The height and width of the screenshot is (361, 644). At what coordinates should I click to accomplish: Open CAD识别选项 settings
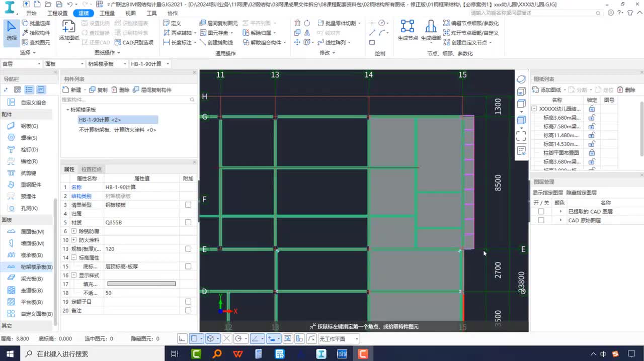click(134, 43)
